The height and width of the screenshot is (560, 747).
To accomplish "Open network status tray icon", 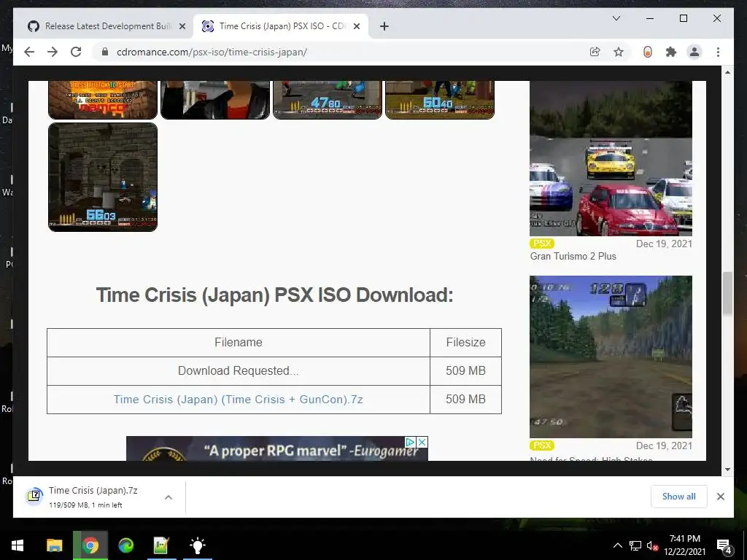I will [x=635, y=545].
